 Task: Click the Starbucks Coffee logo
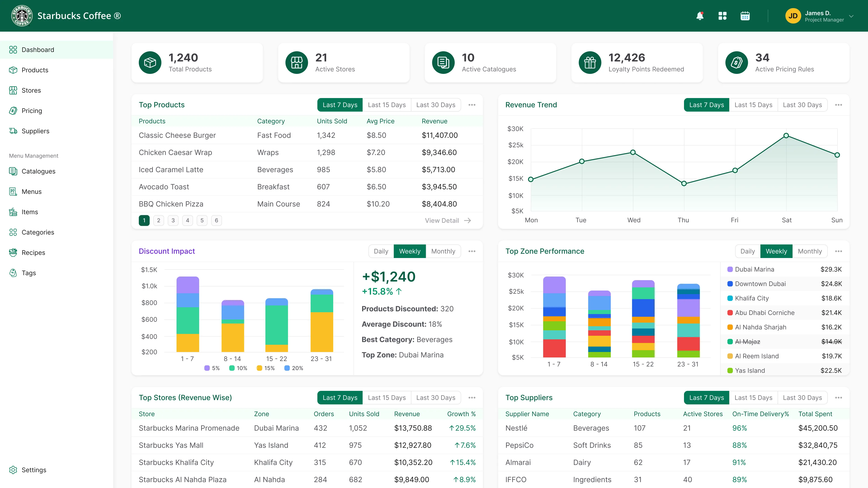coord(22,16)
